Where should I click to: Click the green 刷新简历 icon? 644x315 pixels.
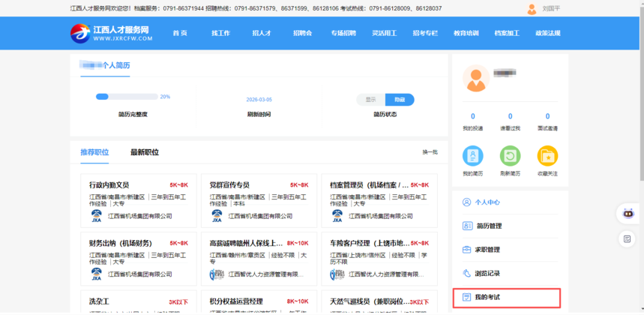coord(510,156)
